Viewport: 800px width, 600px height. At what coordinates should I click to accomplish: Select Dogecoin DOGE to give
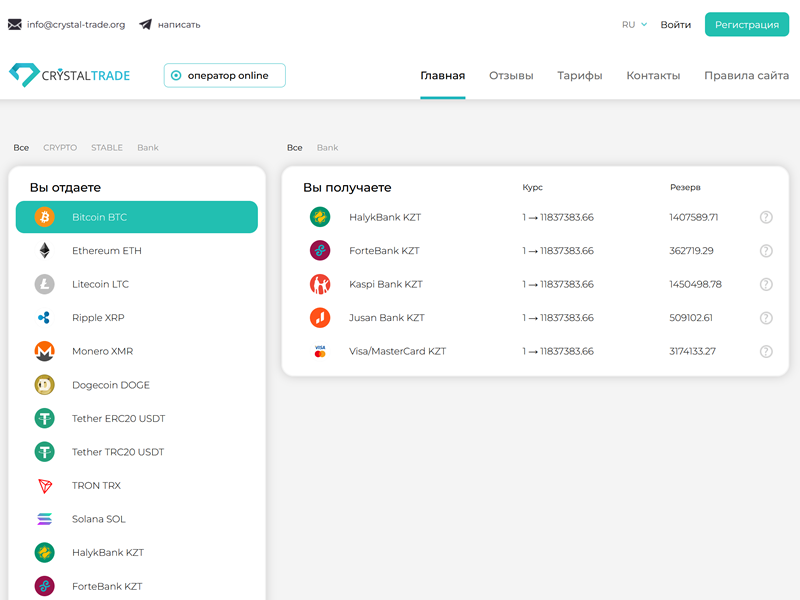tap(137, 385)
